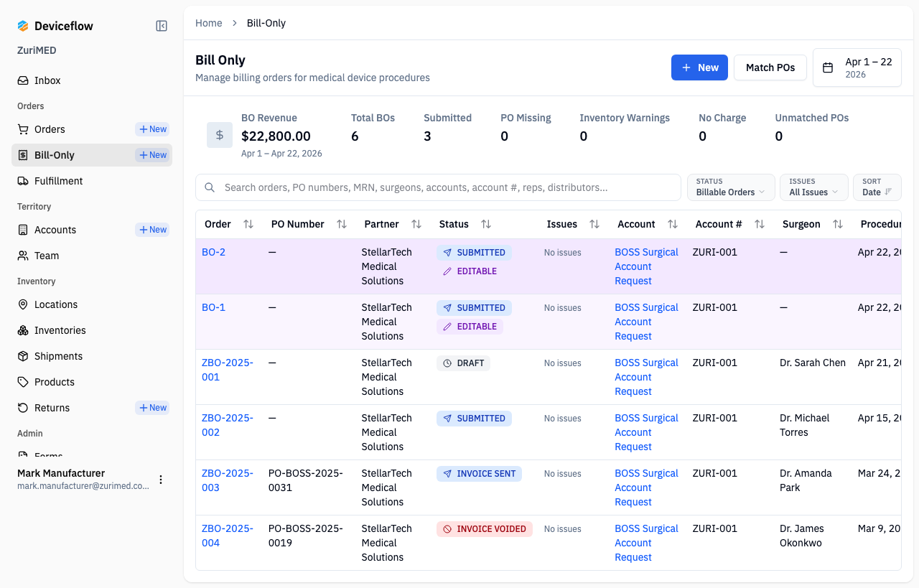
Task: Sort by Account column arrows icon
Action: coord(673,224)
